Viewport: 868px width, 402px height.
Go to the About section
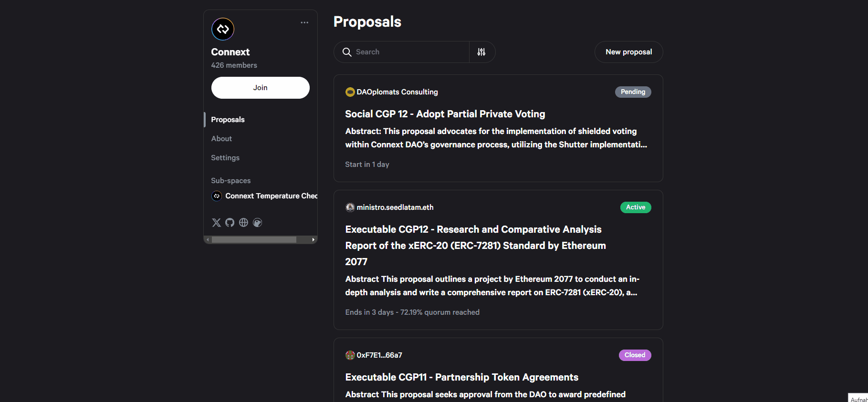click(221, 139)
